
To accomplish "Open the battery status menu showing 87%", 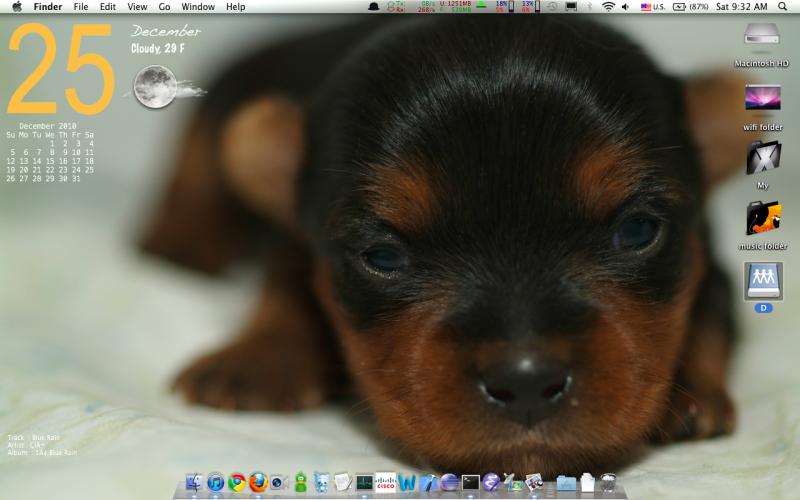I will coord(690,7).
